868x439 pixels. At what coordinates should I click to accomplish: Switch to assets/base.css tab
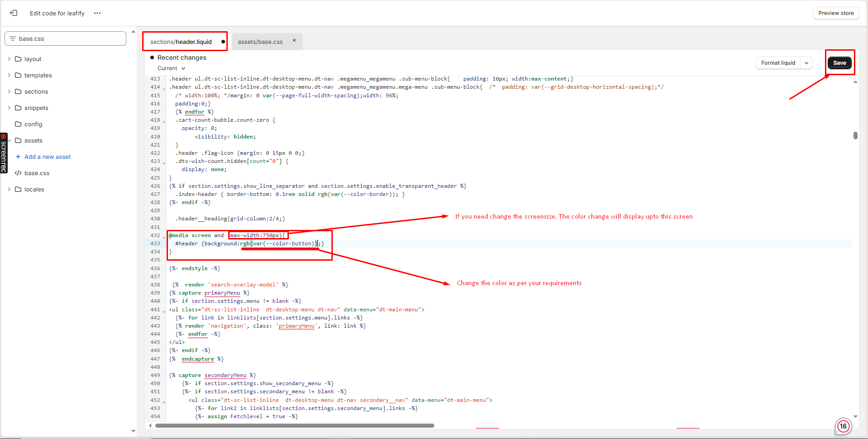coord(260,42)
